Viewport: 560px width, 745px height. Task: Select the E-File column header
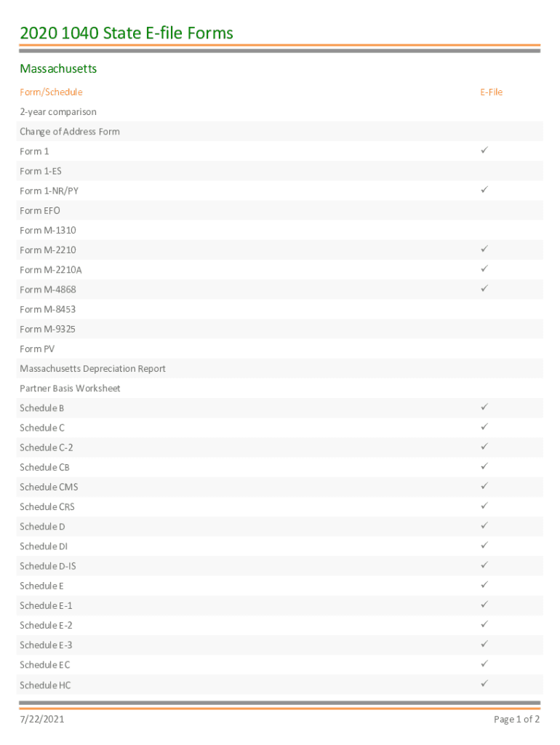491,92
